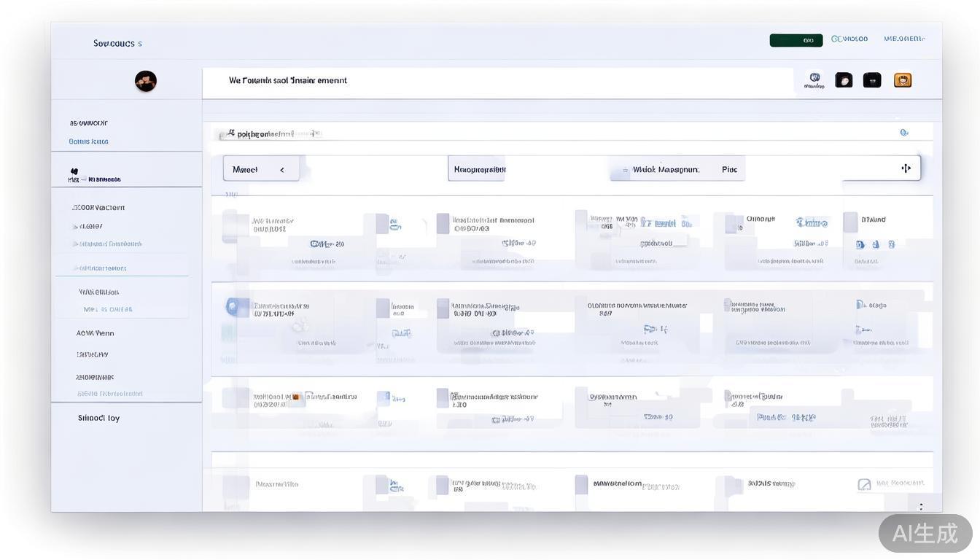
Task: Select the "Srinod toy" sidebar item
Action: tap(98, 418)
